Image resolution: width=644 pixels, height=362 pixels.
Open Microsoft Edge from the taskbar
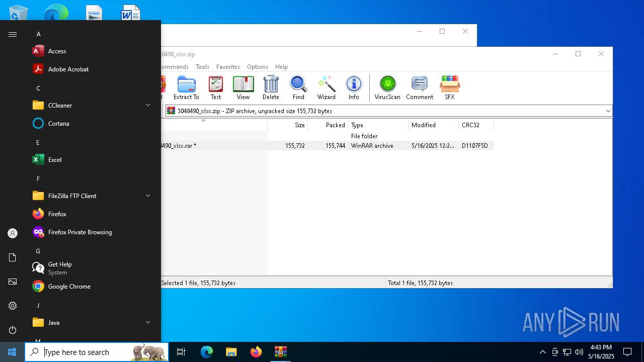pyautogui.click(x=207, y=352)
